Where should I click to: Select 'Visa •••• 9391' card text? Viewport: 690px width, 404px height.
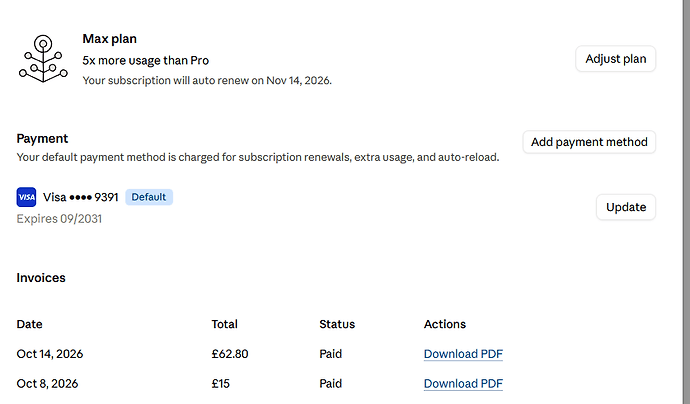pyautogui.click(x=81, y=197)
